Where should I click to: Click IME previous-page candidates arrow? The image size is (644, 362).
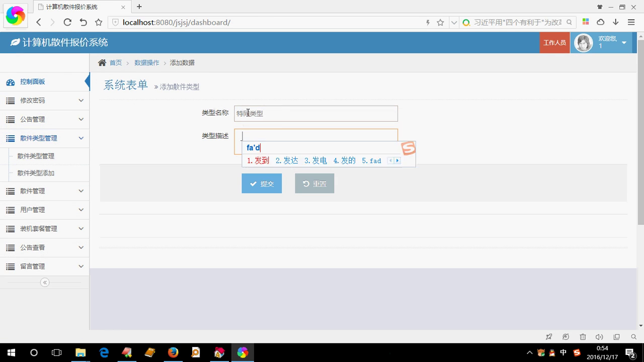pyautogui.click(x=391, y=161)
